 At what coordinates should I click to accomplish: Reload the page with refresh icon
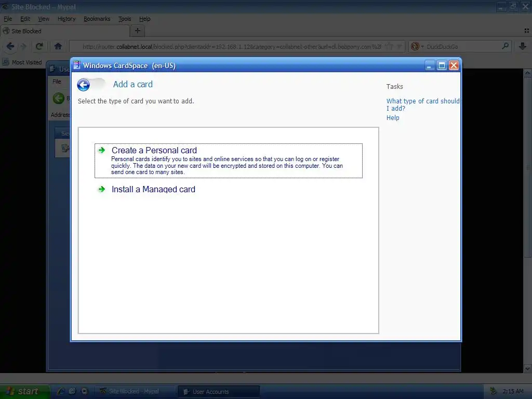click(39, 46)
